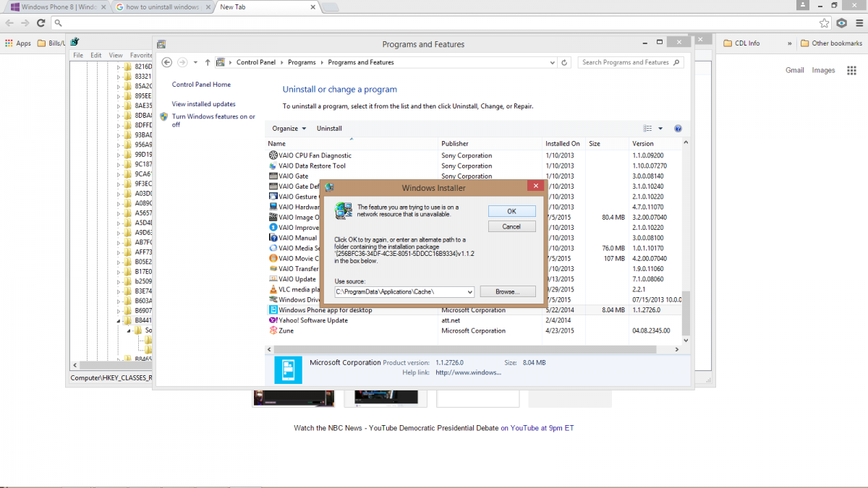Viewport: 868px width, 488px height.
Task: Select Programs in the breadcrumb path
Action: click(x=302, y=62)
